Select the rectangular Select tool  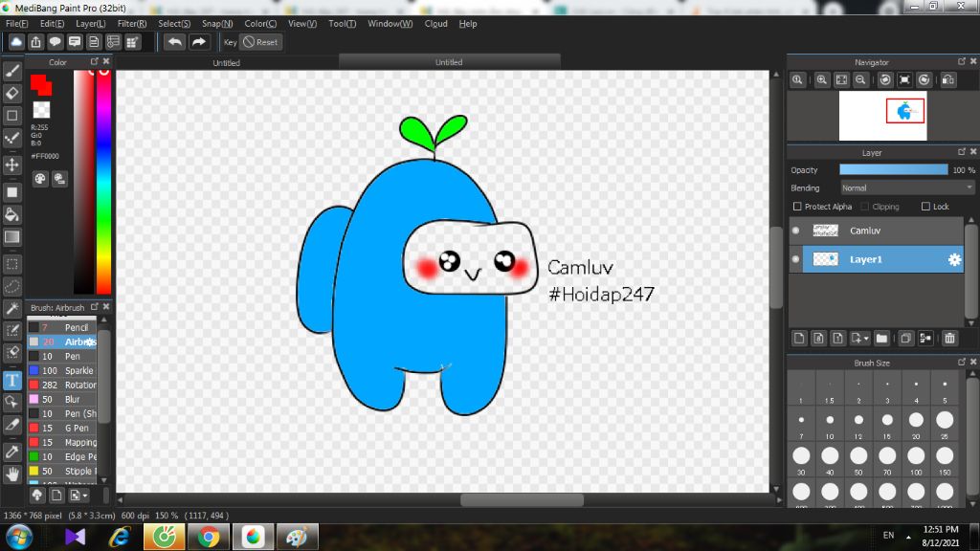pos(11,264)
